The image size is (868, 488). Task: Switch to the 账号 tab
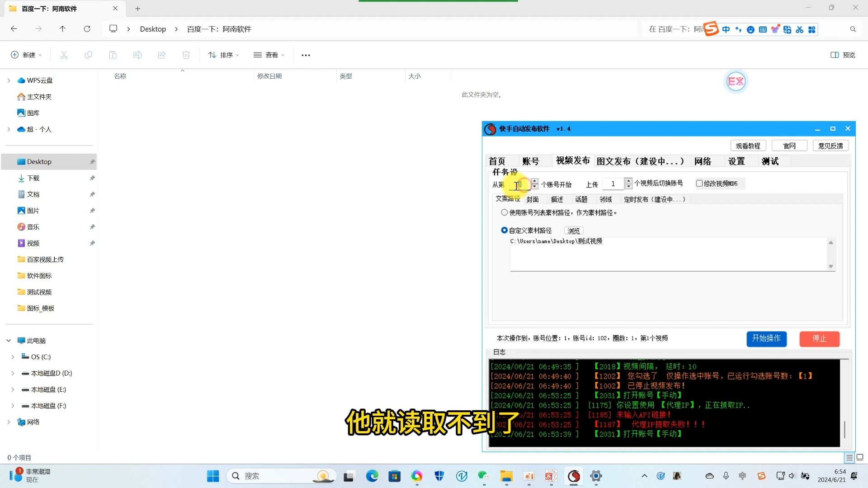click(x=531, y=161)
